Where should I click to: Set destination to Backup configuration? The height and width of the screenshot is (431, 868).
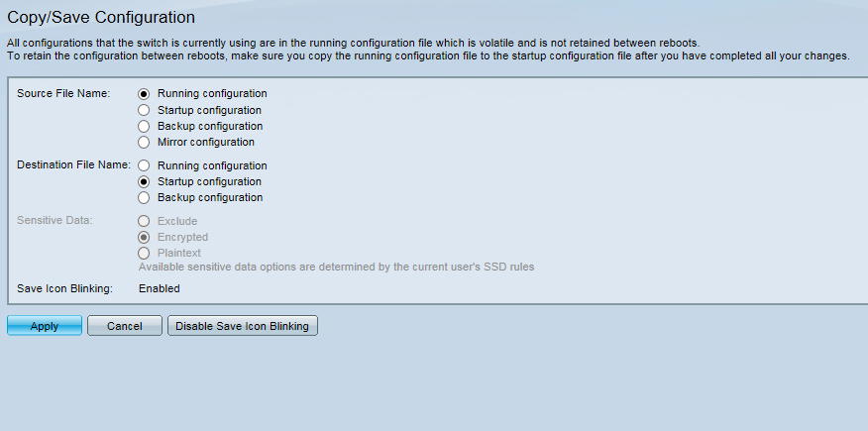click(x=144, y=197)
